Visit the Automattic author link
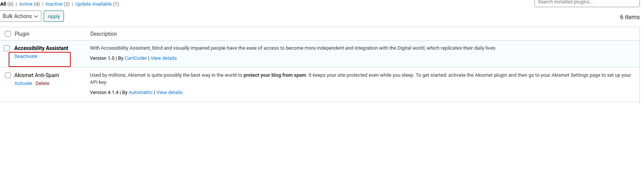The height and width of the screenshot is (173, 644). click(141, 93)
